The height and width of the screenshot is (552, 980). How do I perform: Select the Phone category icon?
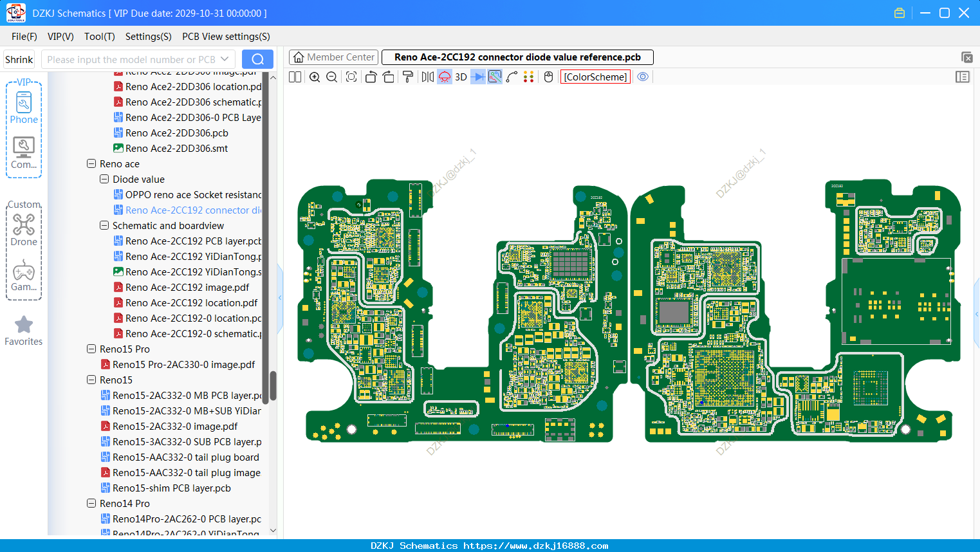[24, 107]
